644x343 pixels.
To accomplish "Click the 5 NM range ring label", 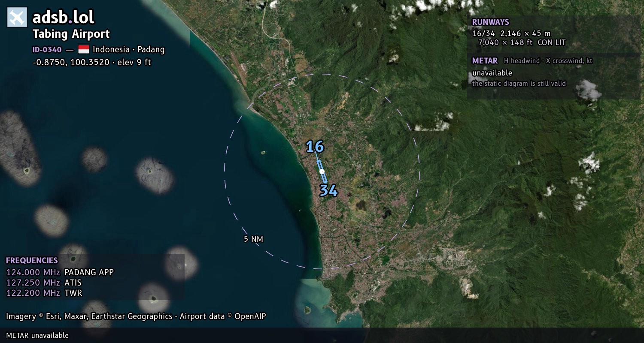I will pos(253,239).
